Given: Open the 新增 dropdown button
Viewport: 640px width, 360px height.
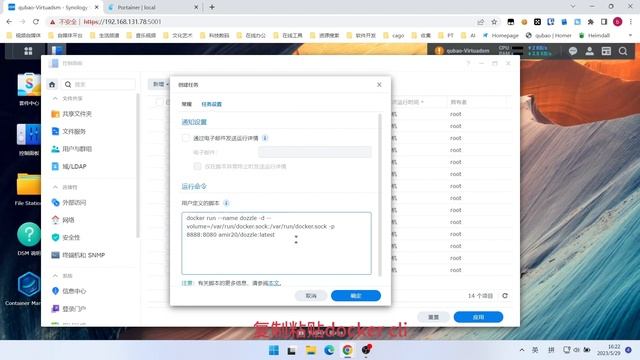Looking at the screenshot, I should (160, 84).
